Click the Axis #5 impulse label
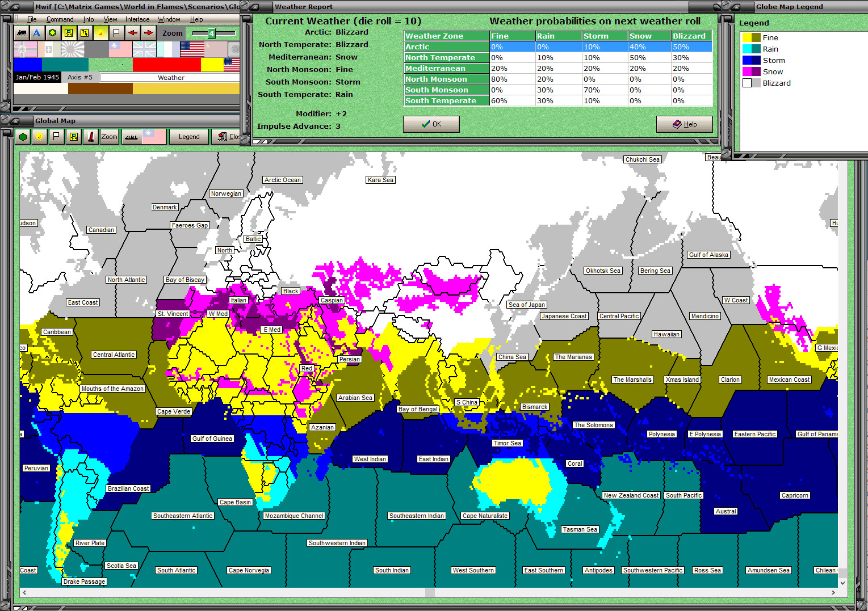The width and height of the screenshot is (868, 611). [x=80, y=77]
